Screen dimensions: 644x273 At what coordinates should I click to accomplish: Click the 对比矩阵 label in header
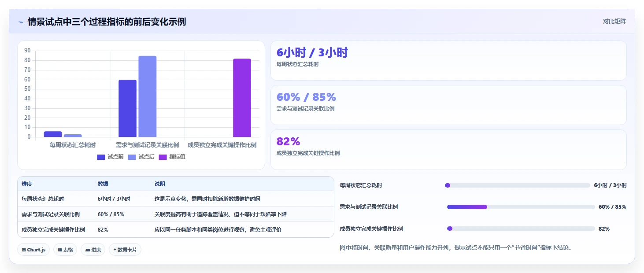click(614, 21)
